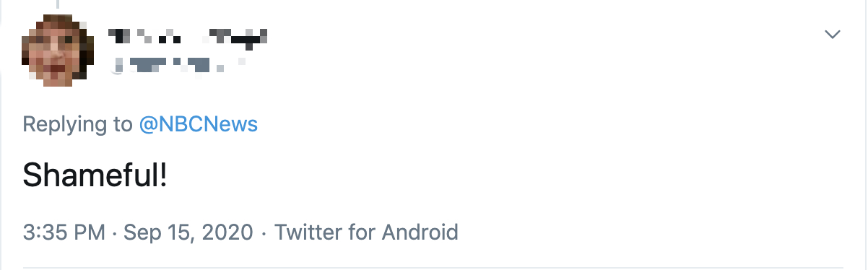
Task: Open the tweet options chevron menu
Action: point(833,34)
